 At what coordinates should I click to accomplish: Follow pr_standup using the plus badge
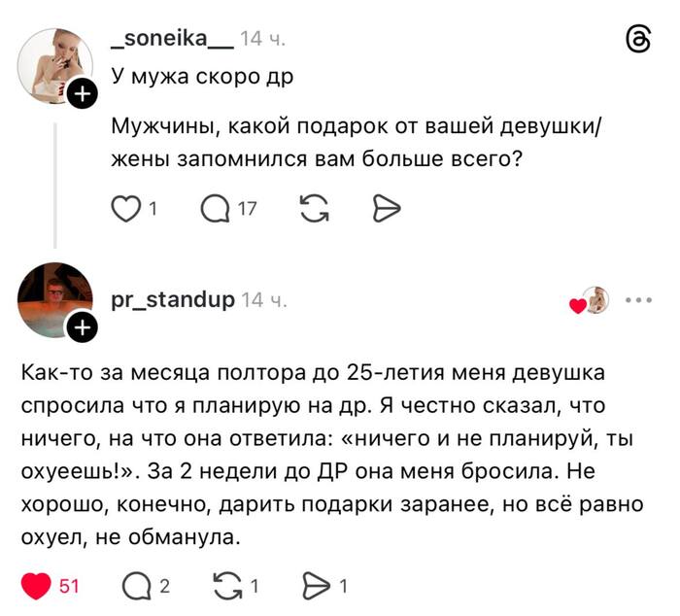pyautogui.click(x=84, y=328)
